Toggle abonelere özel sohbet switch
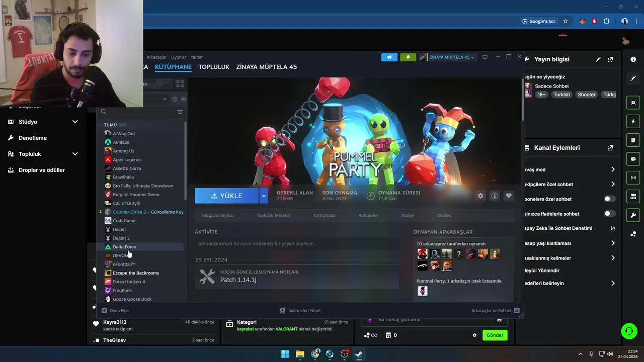 click(609, 199)
